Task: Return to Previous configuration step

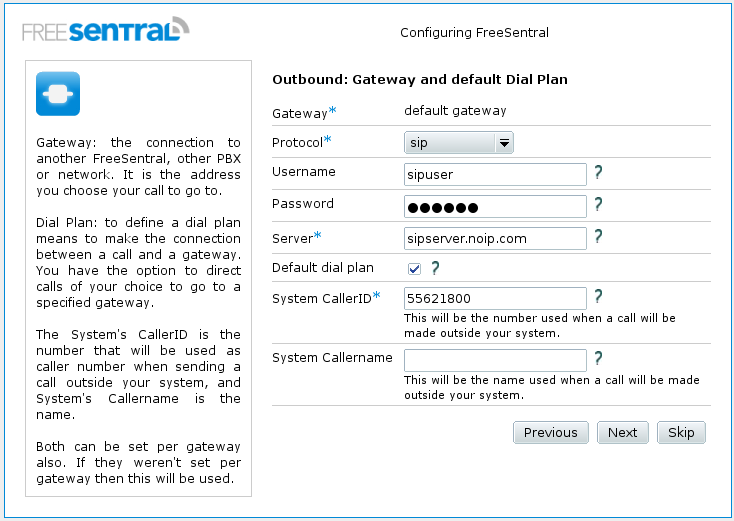Action: 550,433
